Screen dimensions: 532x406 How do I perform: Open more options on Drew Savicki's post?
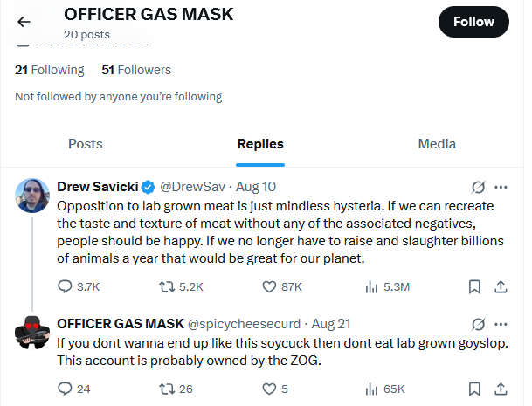(x=501, y=187)
